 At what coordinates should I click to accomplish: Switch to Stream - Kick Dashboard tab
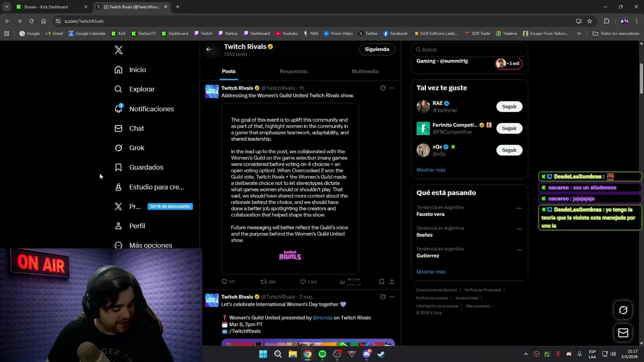(51, 7)
